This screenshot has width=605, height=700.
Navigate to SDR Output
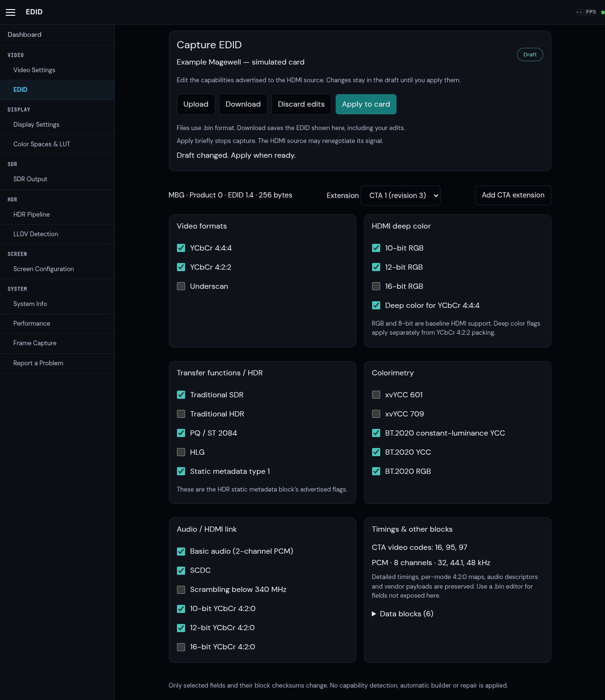[x=57, y=179]
